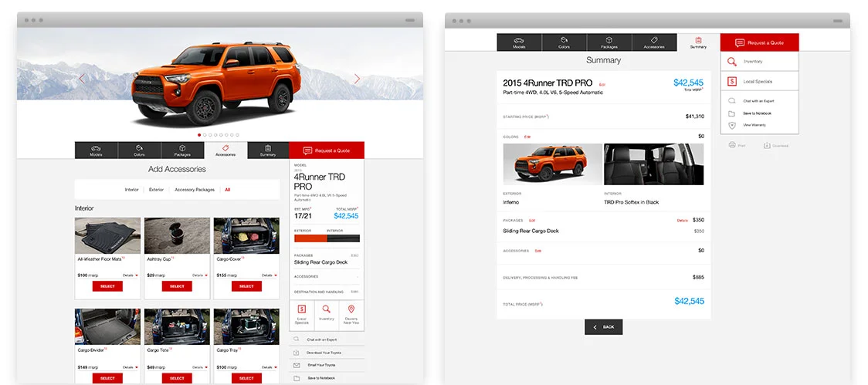Select Summary tab in Summary window
Image resolution: width=868 pixels, height=385 pixels.
click(698, 42)
